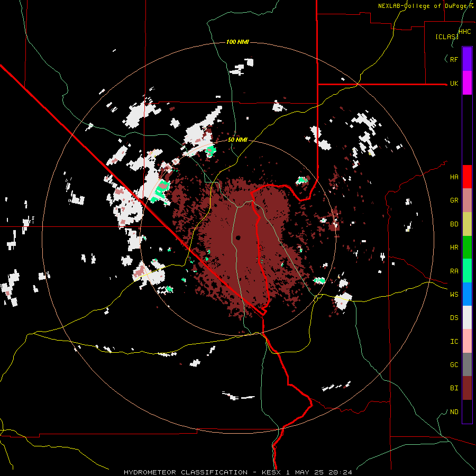476x476 pixels.
Task: Click the magenta UK legend color swatch
Action: (x=467, y=83)
